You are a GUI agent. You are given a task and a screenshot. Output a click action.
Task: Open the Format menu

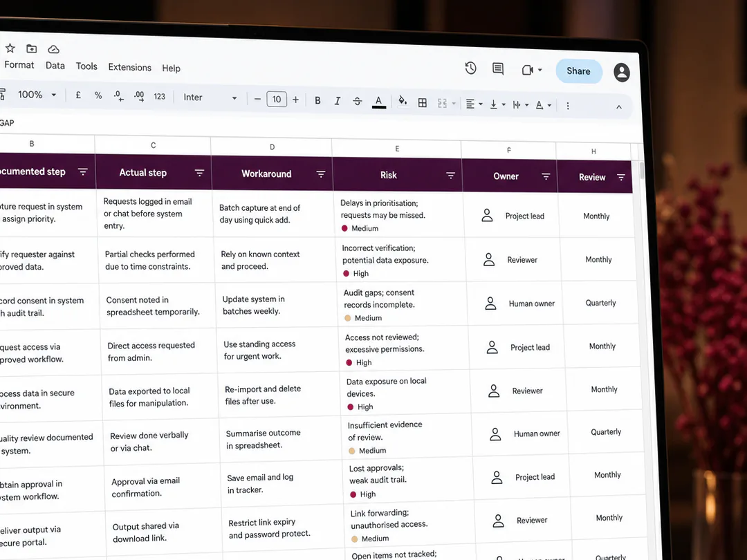click(19, 65)
